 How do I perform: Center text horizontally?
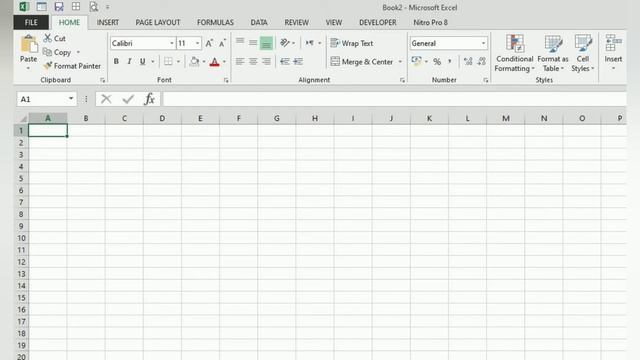(x=253, y=62)
